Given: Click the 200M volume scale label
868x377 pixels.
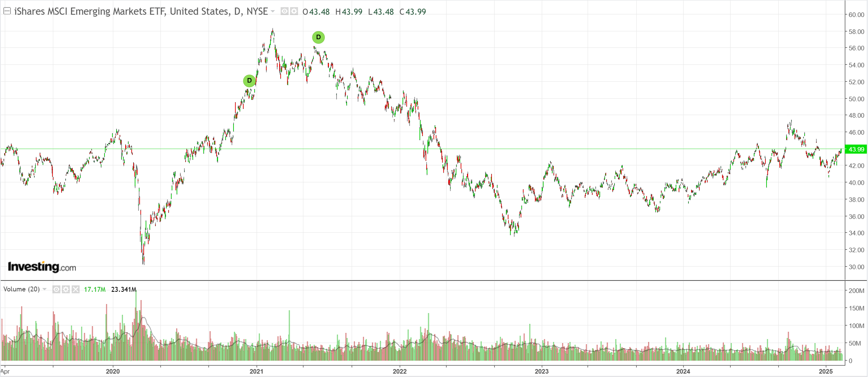Looking at the screenshot, I should [x=856, y=291].
